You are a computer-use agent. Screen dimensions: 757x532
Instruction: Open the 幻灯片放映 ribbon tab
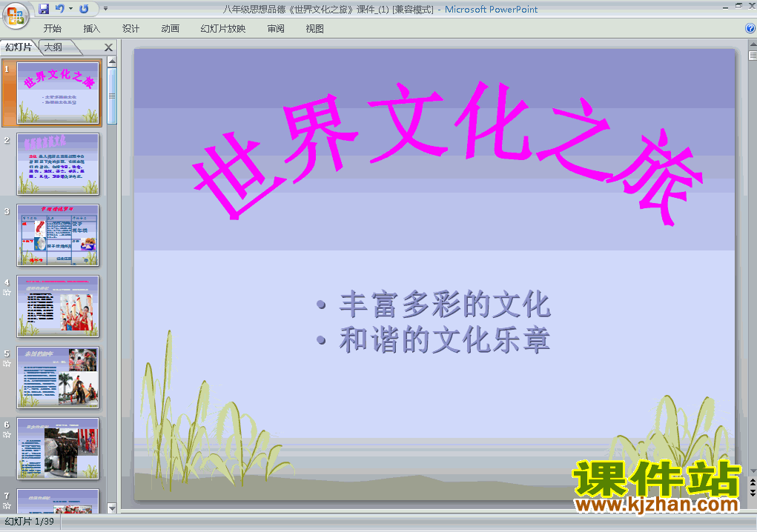(x=223, y=28)
